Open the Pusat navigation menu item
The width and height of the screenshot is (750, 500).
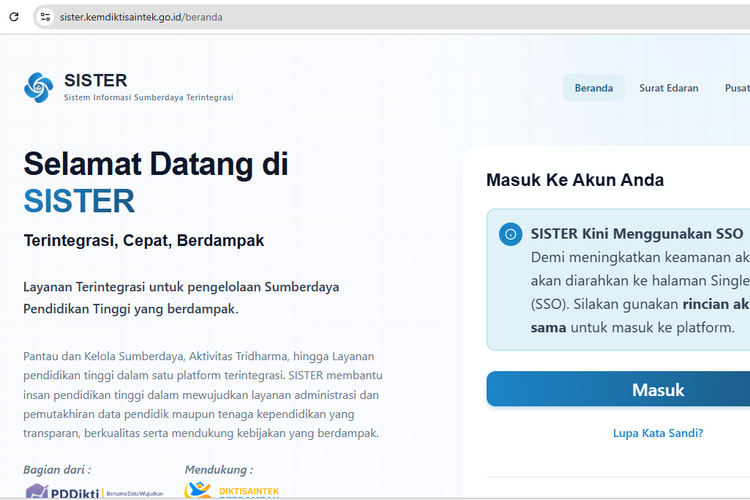(737, 88)
